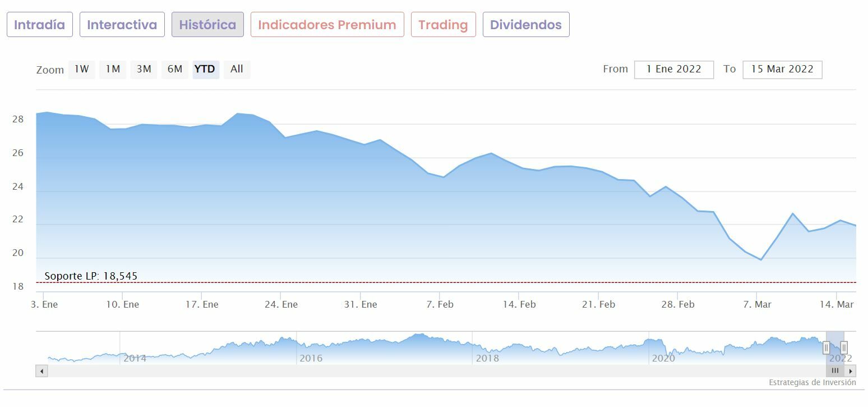This screenshot has width=868, height=407.
Task: Open the Intradía chart tab
Action: coord(40,25)
